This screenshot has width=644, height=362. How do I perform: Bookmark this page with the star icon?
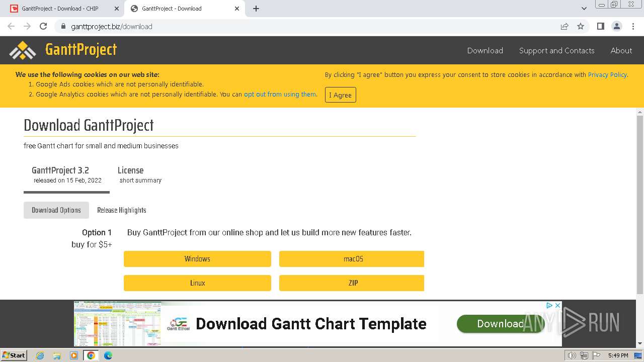click(x=581, y=26)
